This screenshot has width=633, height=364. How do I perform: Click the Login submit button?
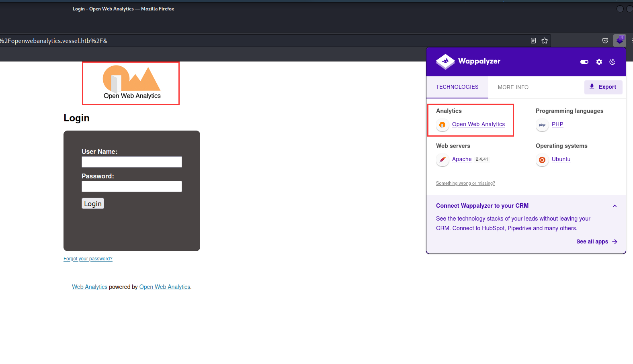point(93,204)
